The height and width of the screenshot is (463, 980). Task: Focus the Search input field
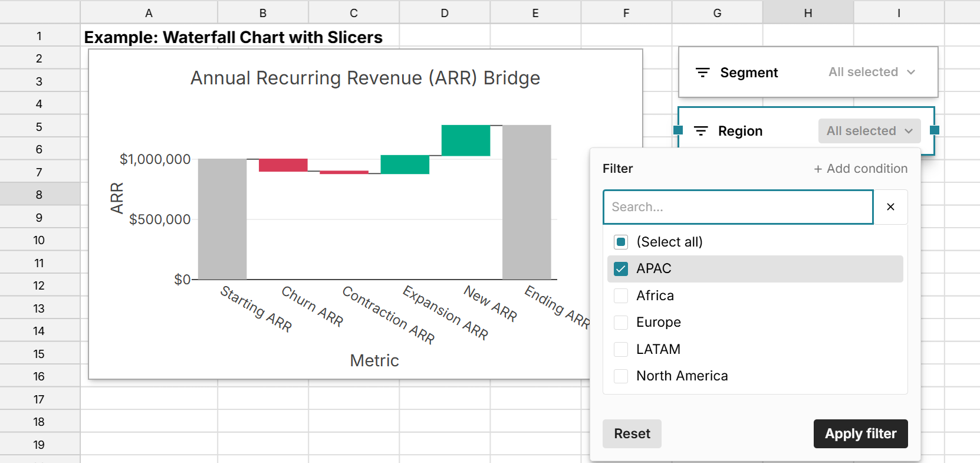(738, 207)
